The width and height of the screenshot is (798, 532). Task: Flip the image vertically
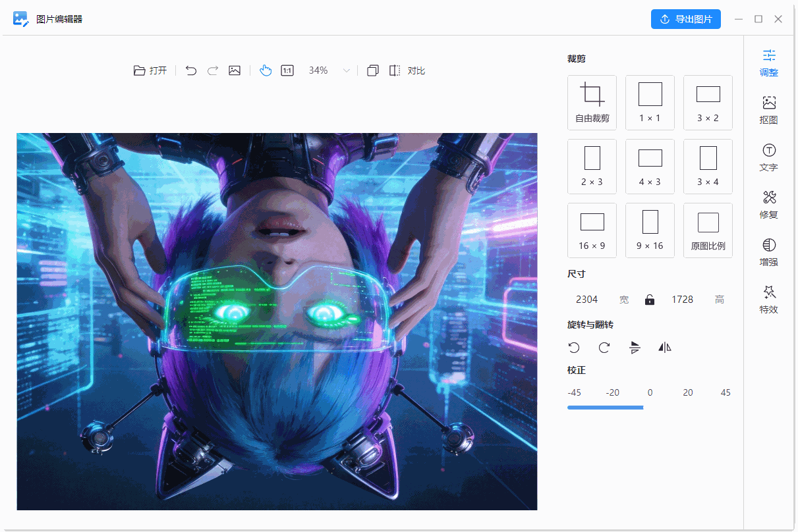coord(635,348)
